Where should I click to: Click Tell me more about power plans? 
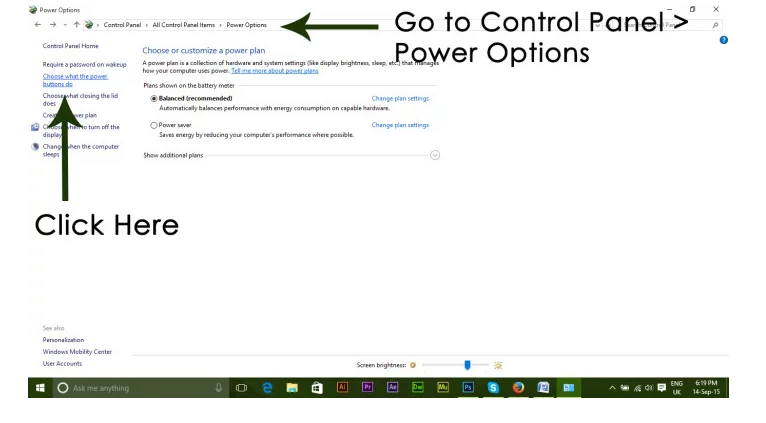274,71
